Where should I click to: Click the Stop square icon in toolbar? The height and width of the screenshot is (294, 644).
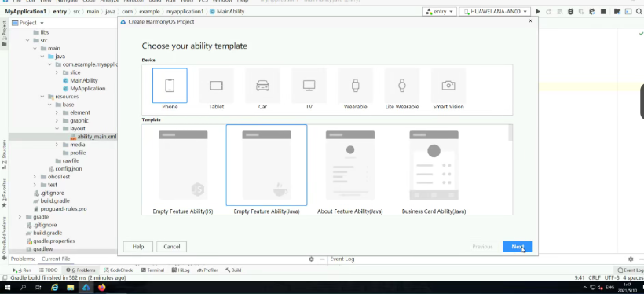[603, 12]
